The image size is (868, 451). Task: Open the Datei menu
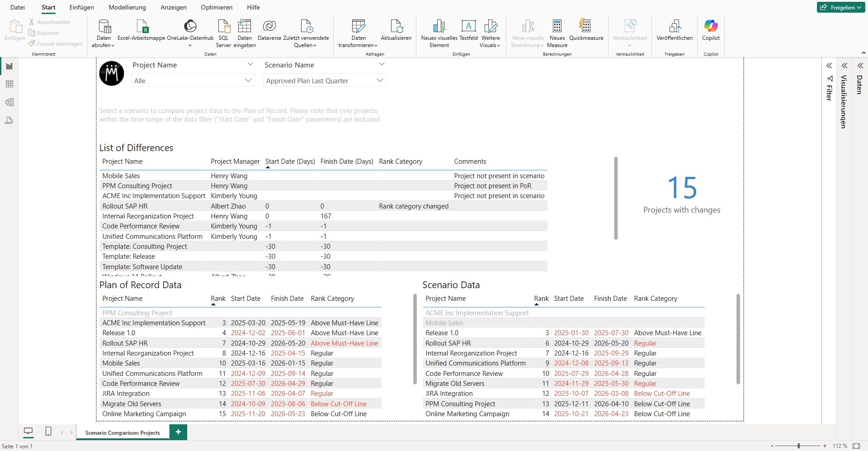[x=18, y=7]
